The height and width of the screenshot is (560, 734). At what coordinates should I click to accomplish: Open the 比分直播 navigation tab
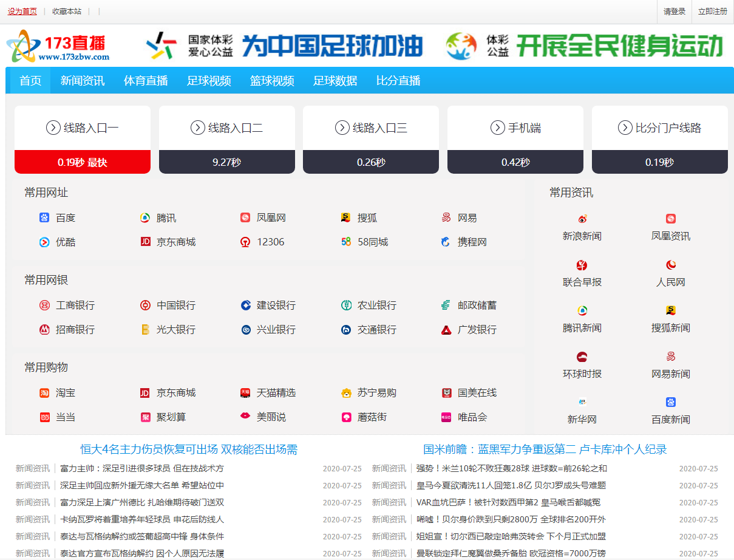[398, 81]
